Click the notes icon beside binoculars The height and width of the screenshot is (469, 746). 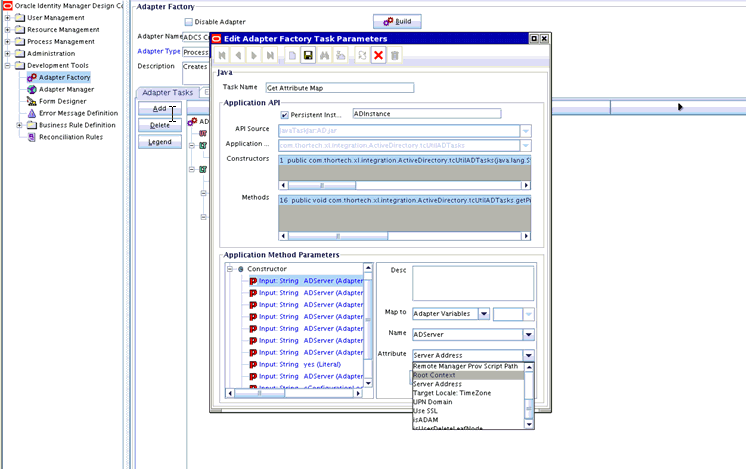341,56
